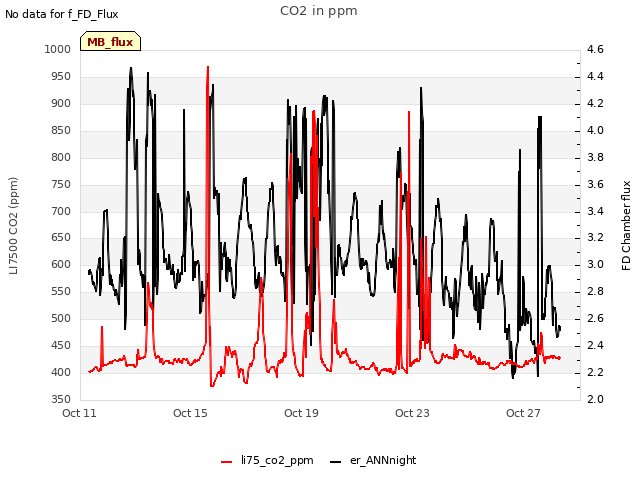Click the 2.8 right axis tick label
Viewport: 640px width, 480px height.
coord(595,291)
